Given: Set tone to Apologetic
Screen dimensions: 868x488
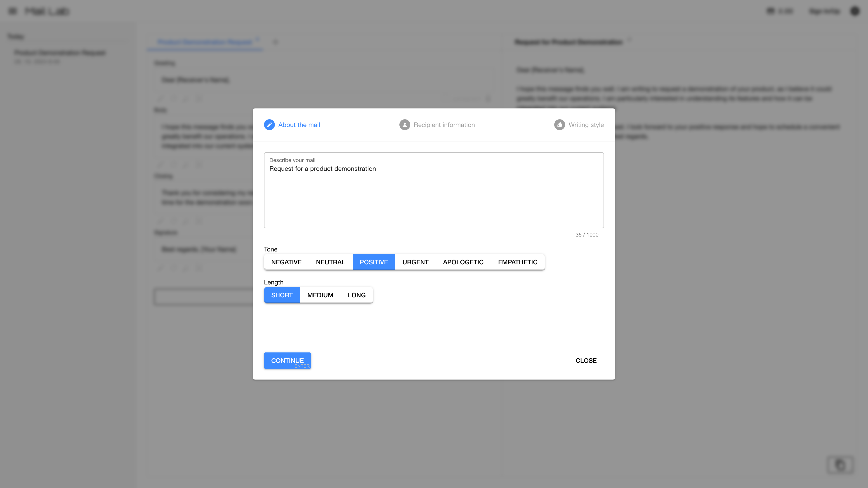Looking at the screenshot, I should [x=463, y=262].
